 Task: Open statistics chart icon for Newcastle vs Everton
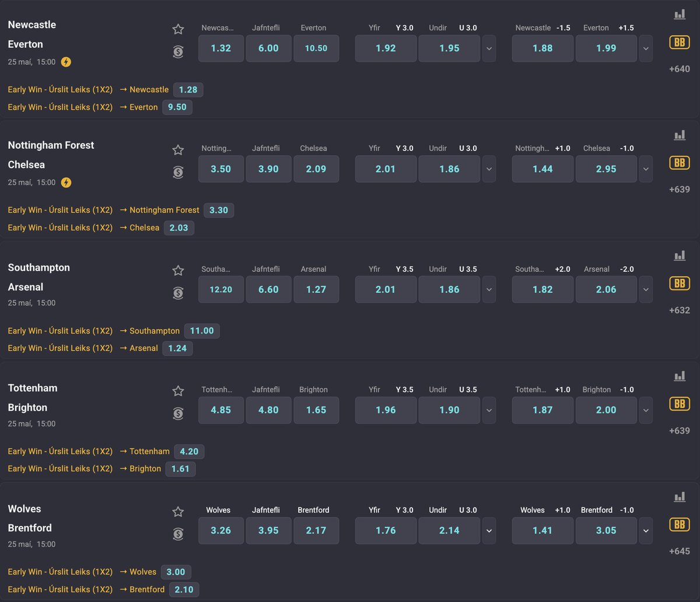pyautogui.click(x=680, y=15)
